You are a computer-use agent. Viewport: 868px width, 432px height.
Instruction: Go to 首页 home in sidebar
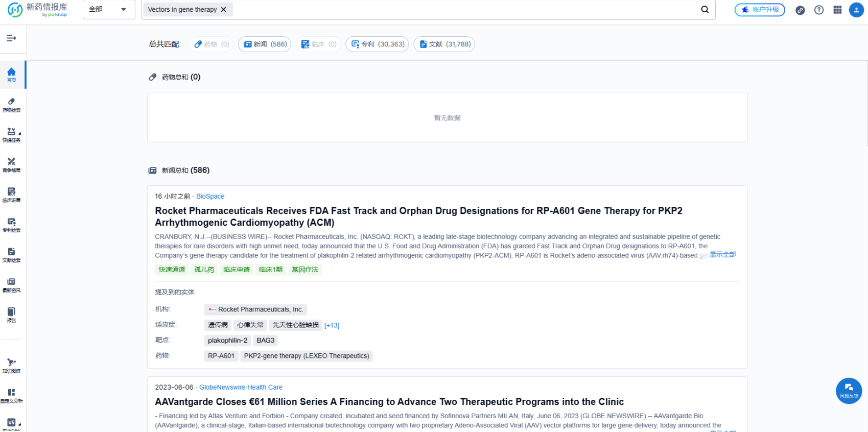pos(11,75)
